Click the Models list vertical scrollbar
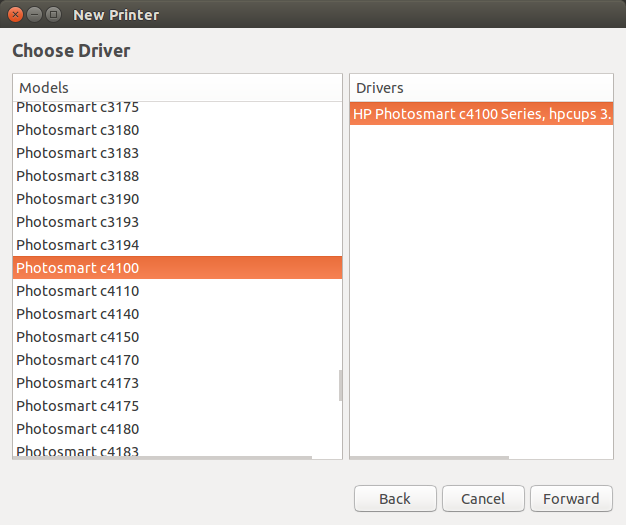Screen dimensions: 626x525 [340, 385]
